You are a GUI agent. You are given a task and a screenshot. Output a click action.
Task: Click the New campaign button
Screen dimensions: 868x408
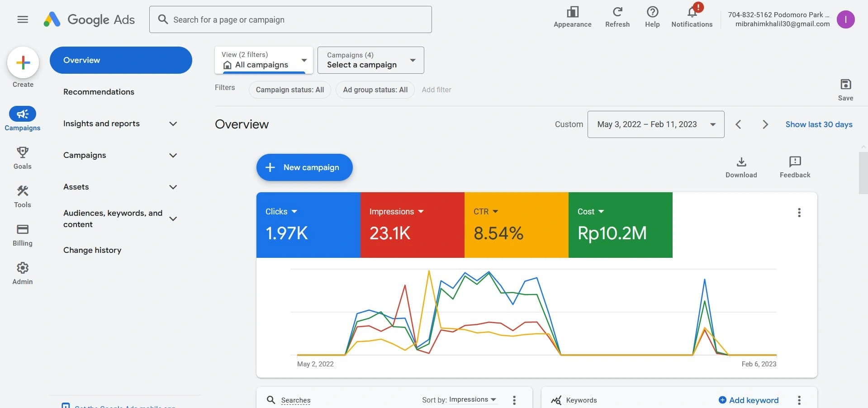point(304,167)
